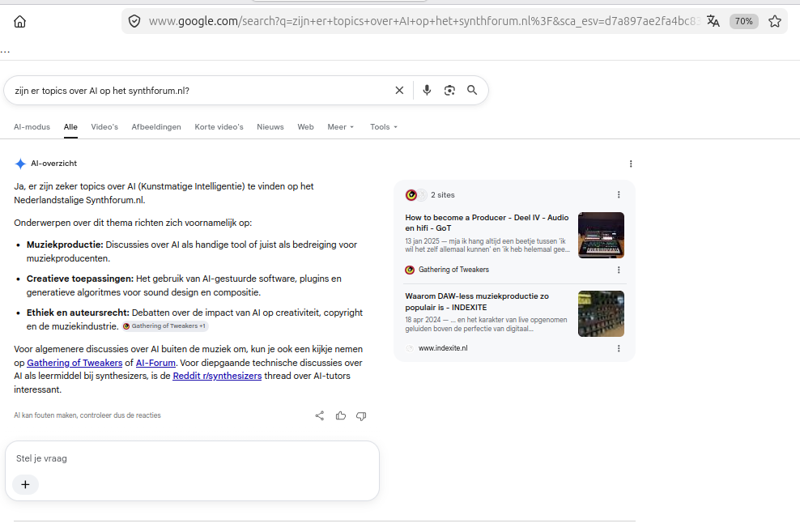800x532 pixels.
Task: Follow the Reddit r/synthesizers link
Action: pyautogui.click(x=217, y=376)
